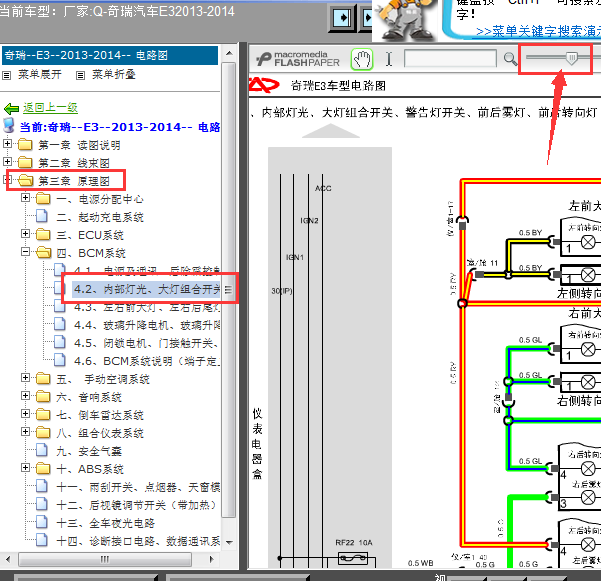Click tree panel scroll left arrow
The height and width of the screenshot is (581, 601).
(x=8, y=559)
